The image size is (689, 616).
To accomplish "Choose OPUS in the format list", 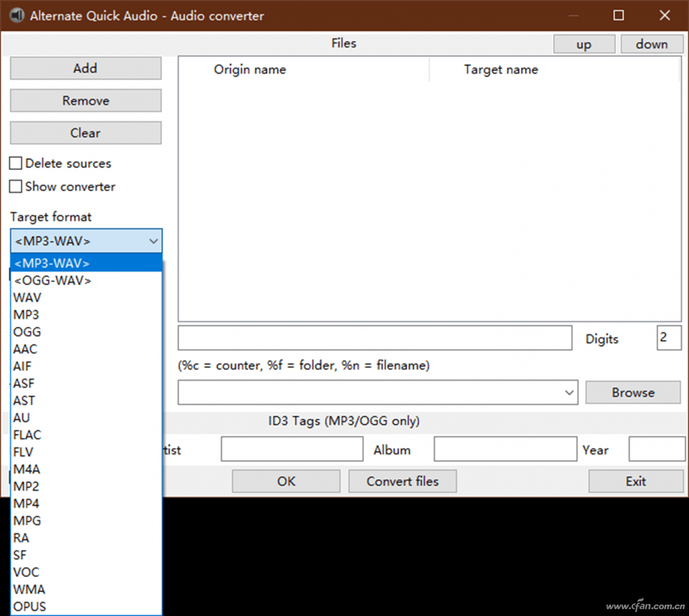I will coord(30,606).
